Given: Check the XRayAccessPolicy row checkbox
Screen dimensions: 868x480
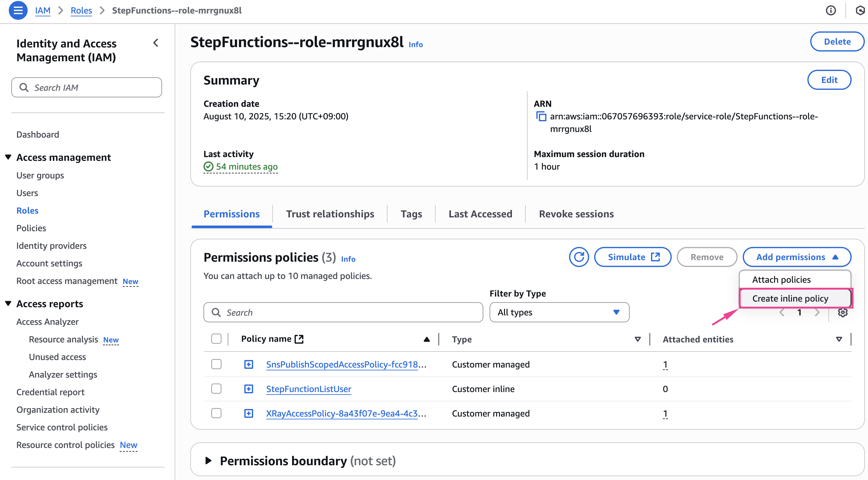Looking at the screenshot, I should pos(216,413).
